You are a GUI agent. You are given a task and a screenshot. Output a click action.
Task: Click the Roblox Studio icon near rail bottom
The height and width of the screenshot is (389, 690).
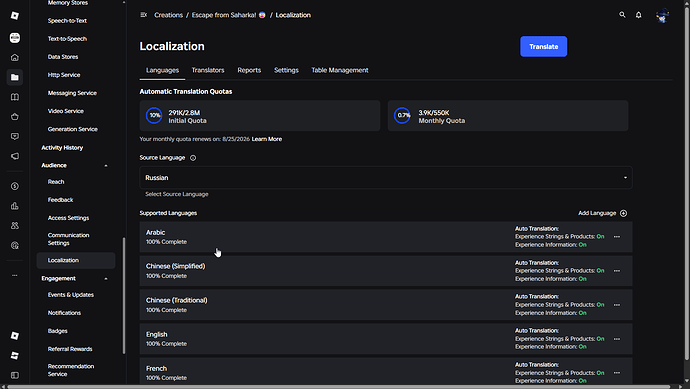click(x=15, y=355)
